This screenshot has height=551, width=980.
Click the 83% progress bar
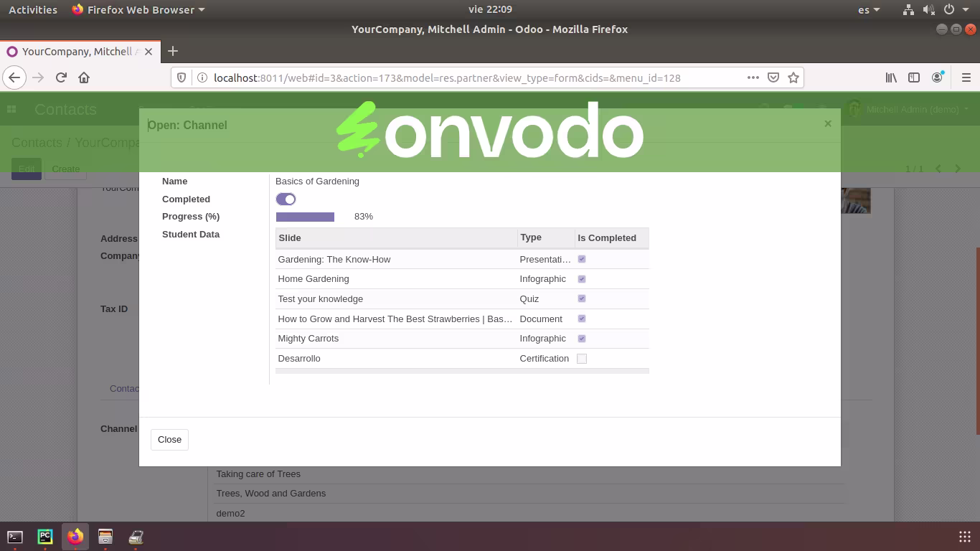pyautogui.click(x=305, y=217)
